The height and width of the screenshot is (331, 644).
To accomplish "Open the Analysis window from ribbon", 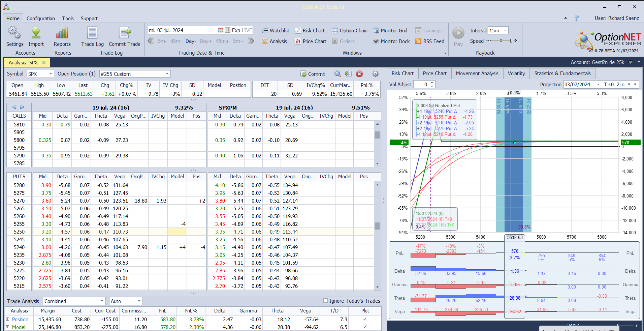I will 275,41.
